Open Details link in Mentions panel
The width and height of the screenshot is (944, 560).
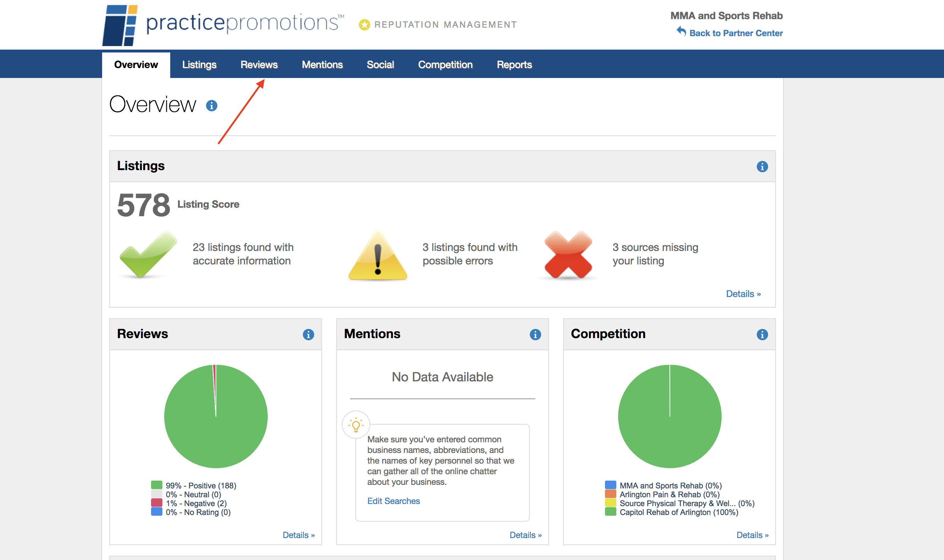pyautogui.click(x=526, y=535)
